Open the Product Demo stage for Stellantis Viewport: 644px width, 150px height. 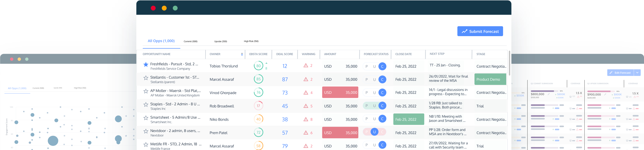tap(490, 79)
